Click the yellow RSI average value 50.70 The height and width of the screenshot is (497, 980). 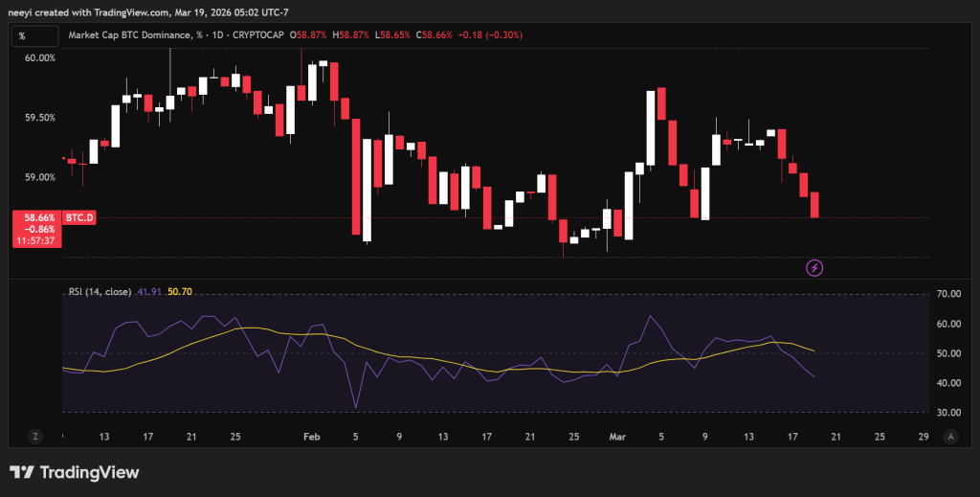(179, 290)
